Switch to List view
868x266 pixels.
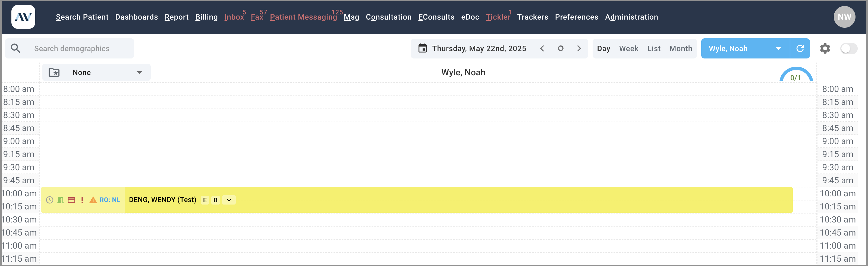click(654, 48)
